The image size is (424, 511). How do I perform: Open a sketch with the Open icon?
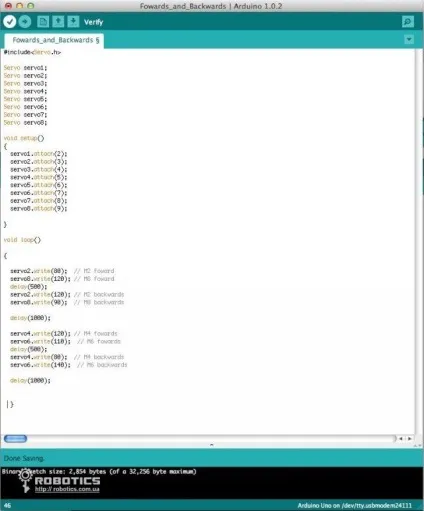tap(58, 22)
